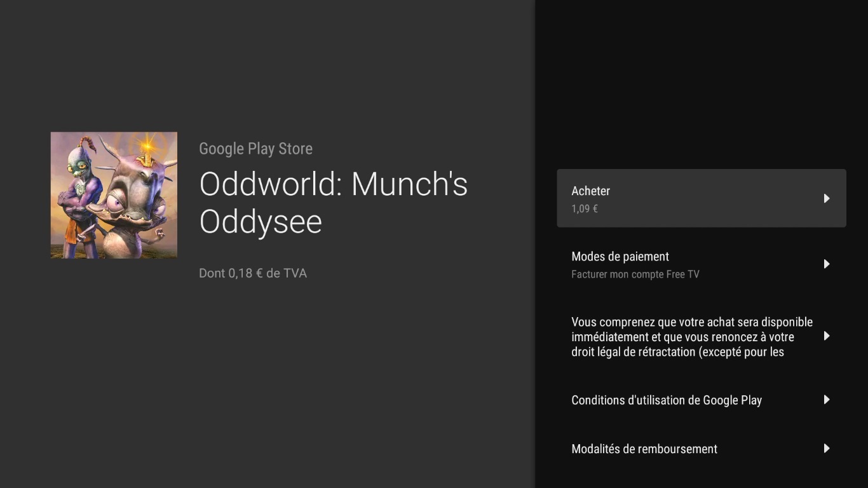Expand the Modes de paiement arrow
Viewport: 868px width, 488px height.
(827, 264)
